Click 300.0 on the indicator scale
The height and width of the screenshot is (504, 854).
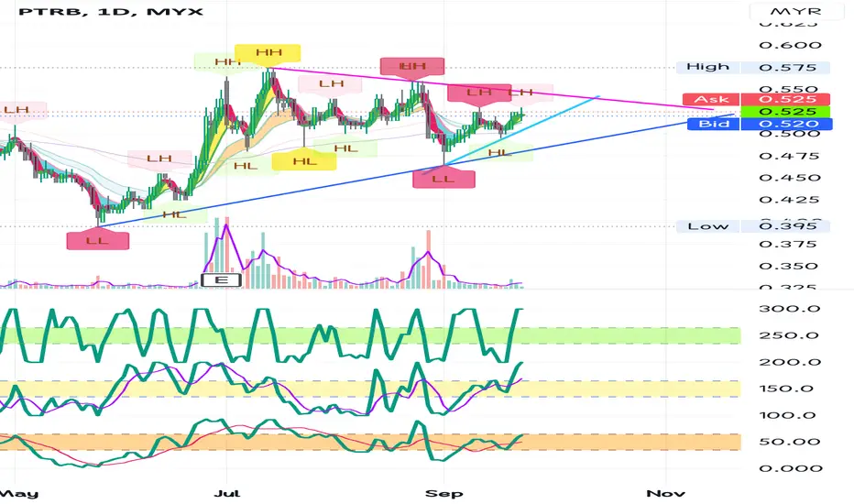tap(790, 309)
